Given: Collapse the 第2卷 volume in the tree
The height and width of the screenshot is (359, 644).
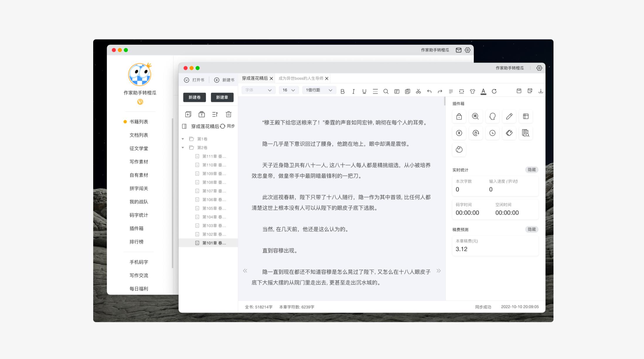Looking at the screenshot, I should (183, 148).
